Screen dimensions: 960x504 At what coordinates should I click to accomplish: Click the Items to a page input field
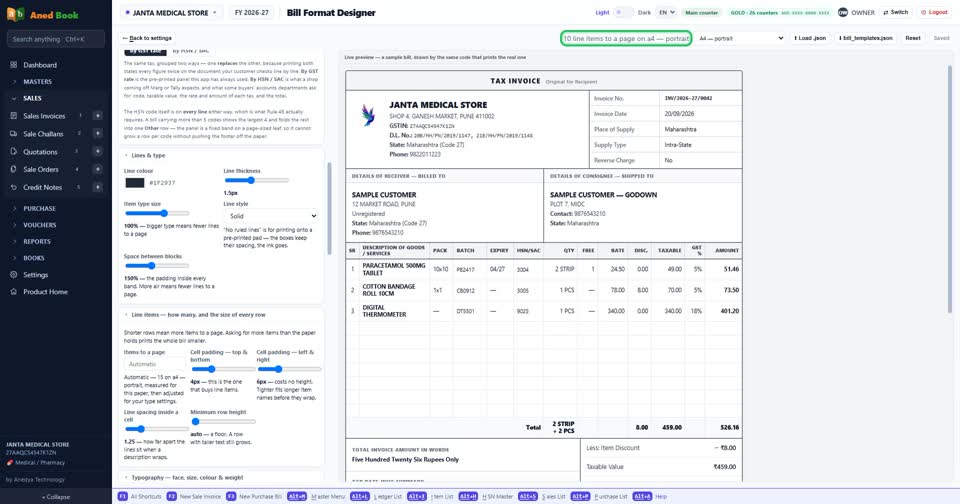[154, 364]
